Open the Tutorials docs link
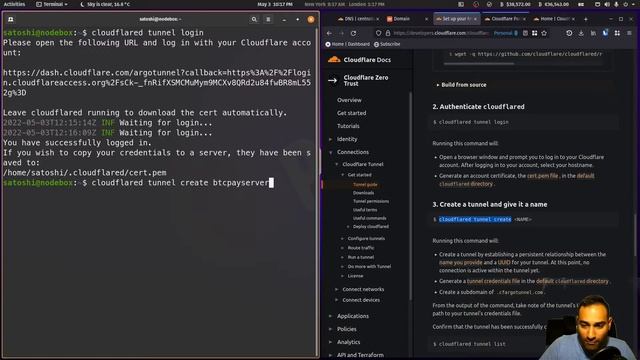The height and width of the screenshot is (360, 640). pos(348,126)
